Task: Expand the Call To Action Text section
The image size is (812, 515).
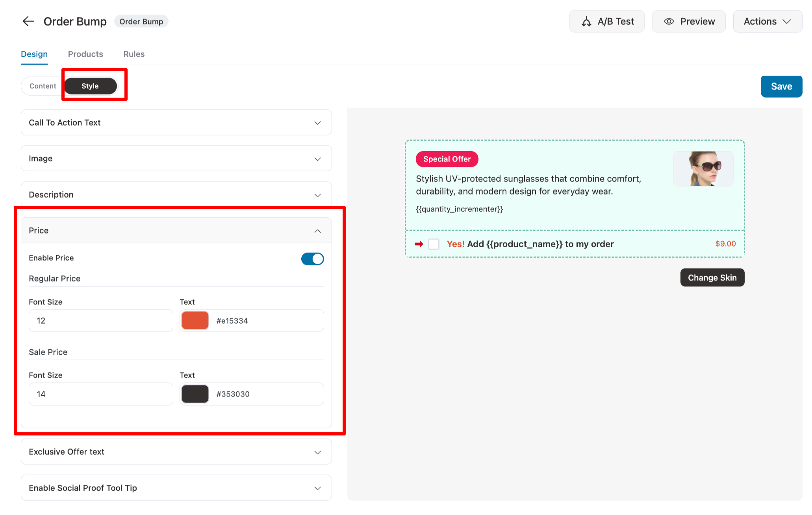Action: (176, 122)
